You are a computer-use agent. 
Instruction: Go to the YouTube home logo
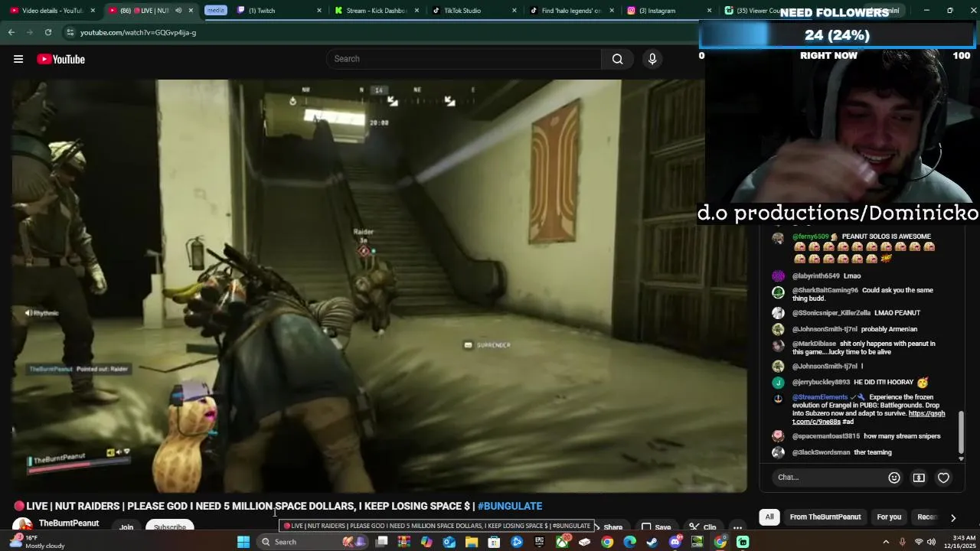point(60,59)
